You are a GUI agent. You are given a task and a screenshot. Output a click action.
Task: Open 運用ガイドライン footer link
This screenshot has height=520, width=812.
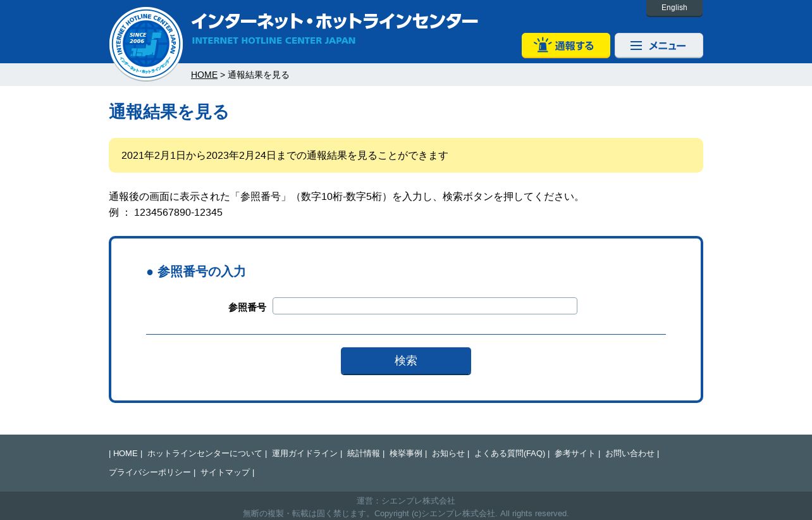[305, 454]
